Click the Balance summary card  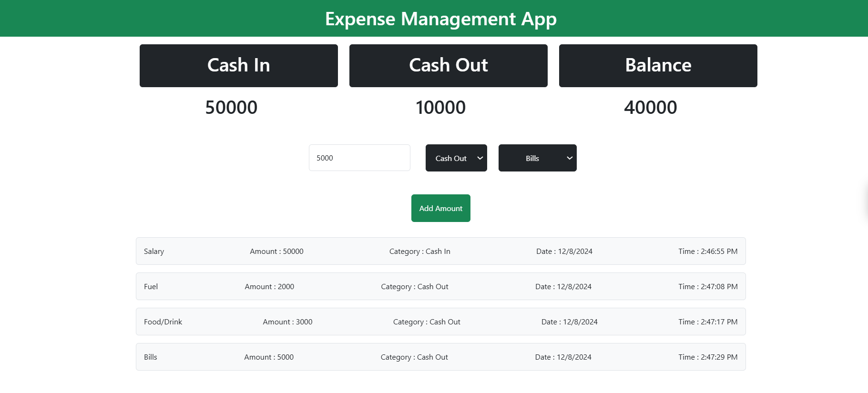[658, 66]
